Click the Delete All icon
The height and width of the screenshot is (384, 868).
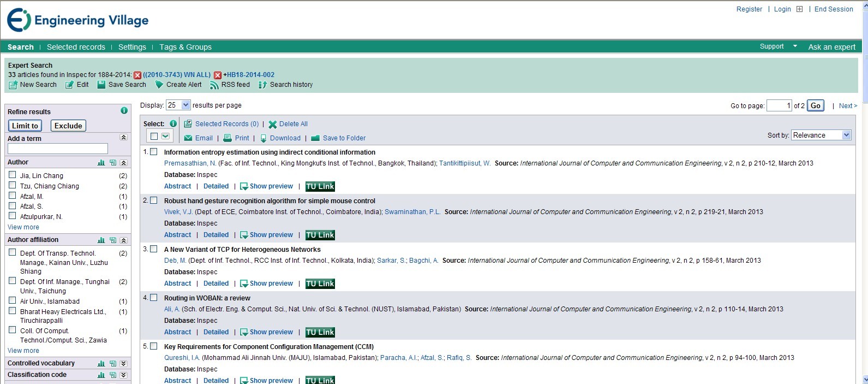(x=273, y=125)
